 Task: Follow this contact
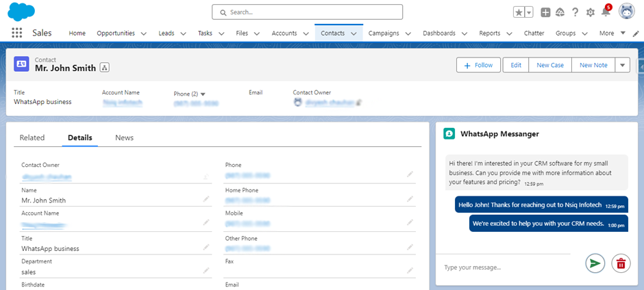(x=478, y=65)
